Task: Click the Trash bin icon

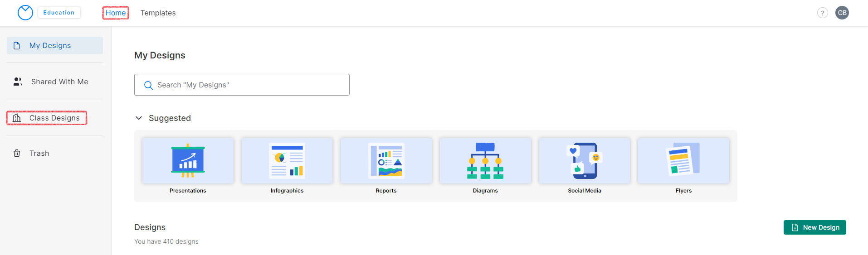Action: [17, 153]
